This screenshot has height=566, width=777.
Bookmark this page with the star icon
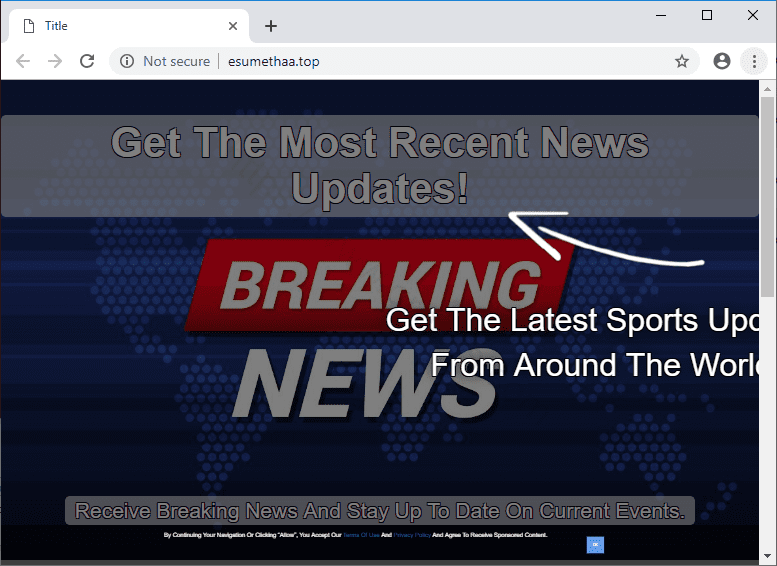(682, 61)
